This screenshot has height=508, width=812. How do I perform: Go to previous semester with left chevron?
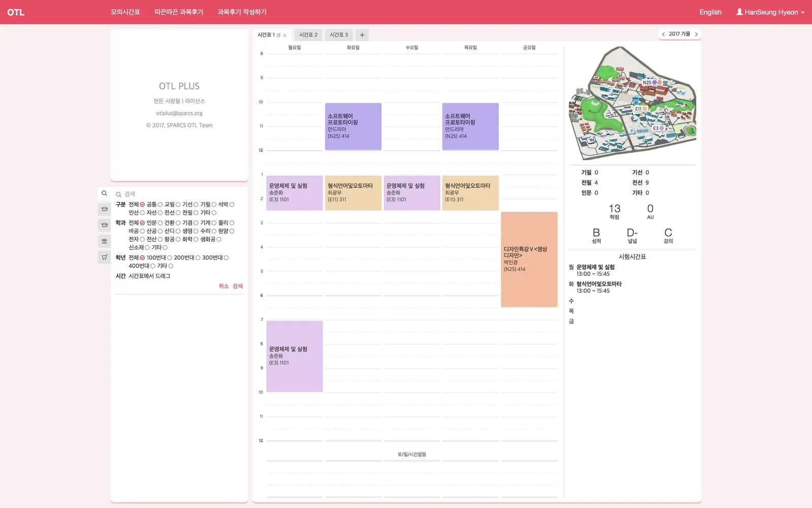tap(663, 34)
